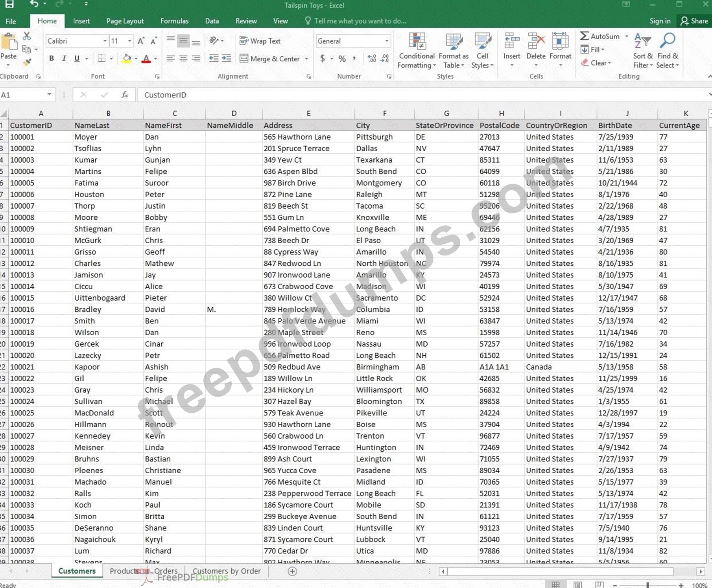Open the Calibri font name dropdown
This screenshot has height=588, width=712.
click(105, 41)
